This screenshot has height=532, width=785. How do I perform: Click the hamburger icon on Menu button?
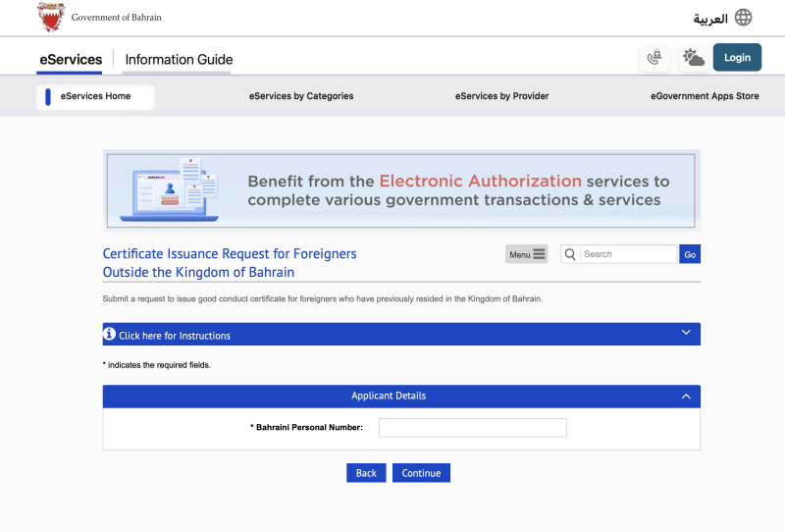(539, 255)
